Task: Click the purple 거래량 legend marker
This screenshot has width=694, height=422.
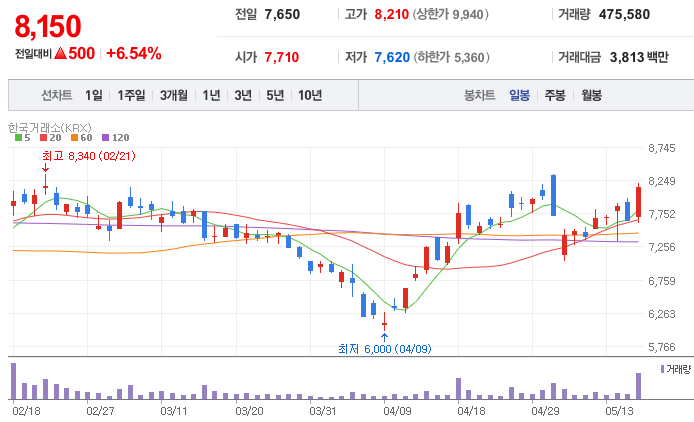Action: point(662,369)
